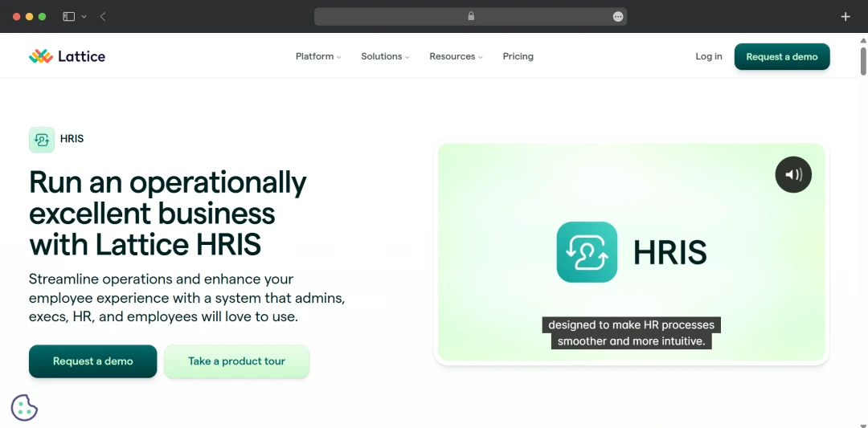Expand the Solutions menu
This screenshot has height=428, width=868.
click(x=385, y=56)
